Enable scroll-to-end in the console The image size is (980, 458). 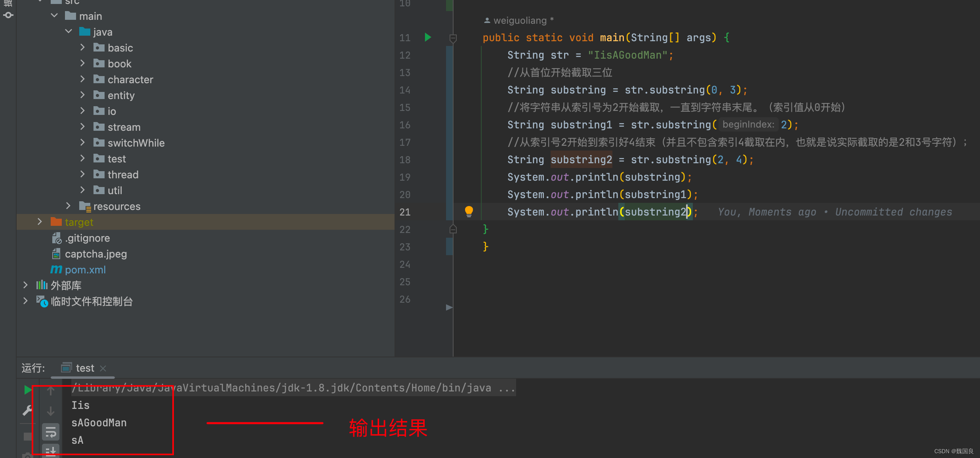point(51,451)
